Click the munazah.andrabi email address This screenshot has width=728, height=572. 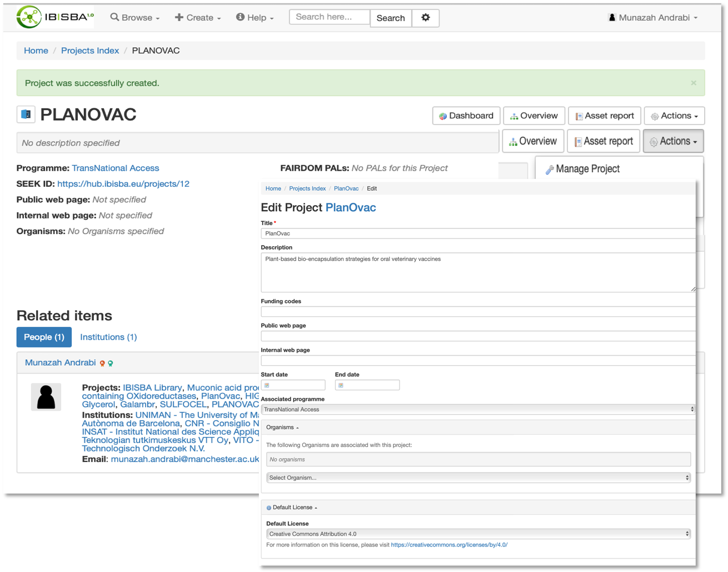185,459
